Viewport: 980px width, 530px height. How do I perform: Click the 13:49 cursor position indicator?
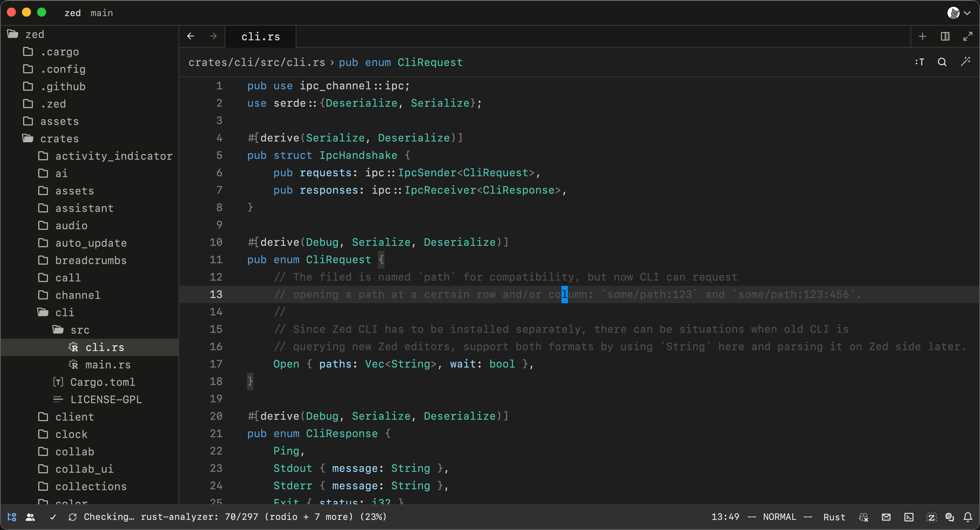tap(725, 517)
